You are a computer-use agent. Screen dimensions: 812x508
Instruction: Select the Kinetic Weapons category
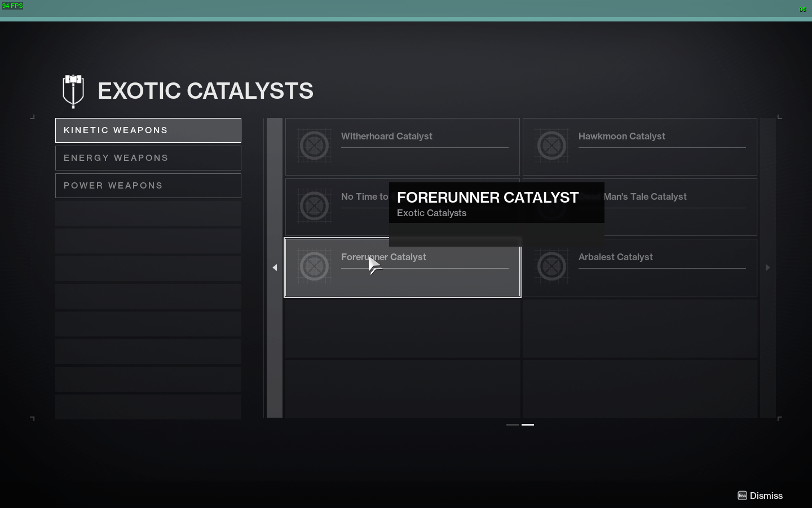[148, 130]
